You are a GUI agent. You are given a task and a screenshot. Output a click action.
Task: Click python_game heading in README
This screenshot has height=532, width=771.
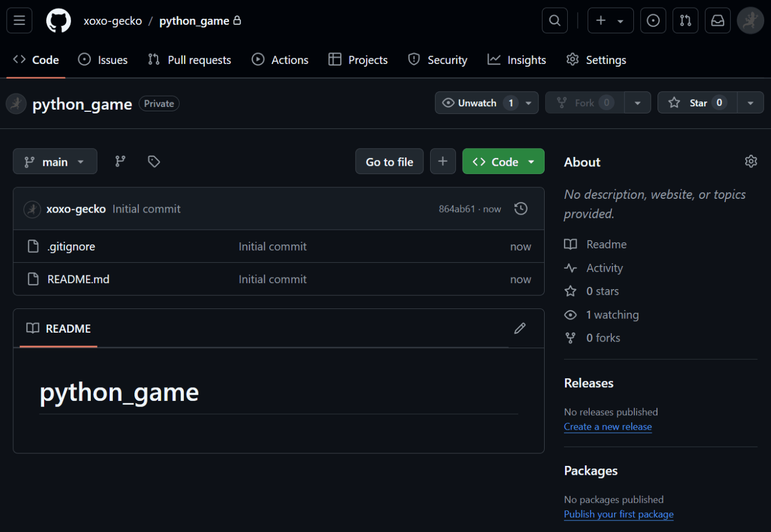tap(119, 393)
